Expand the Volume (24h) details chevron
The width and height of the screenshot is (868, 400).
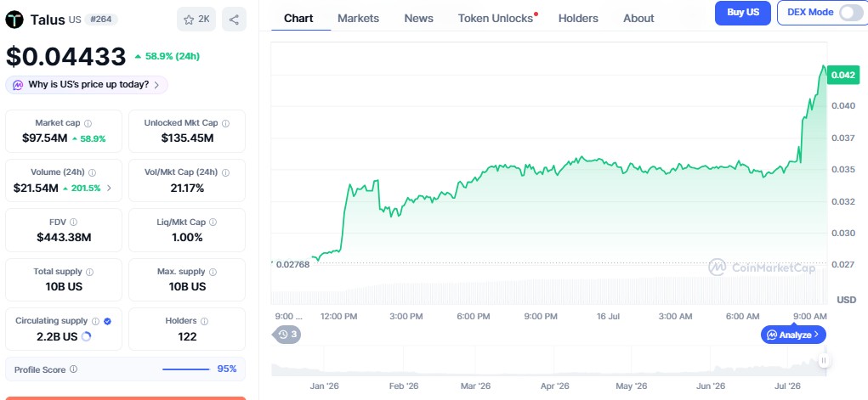click(109, 188)
